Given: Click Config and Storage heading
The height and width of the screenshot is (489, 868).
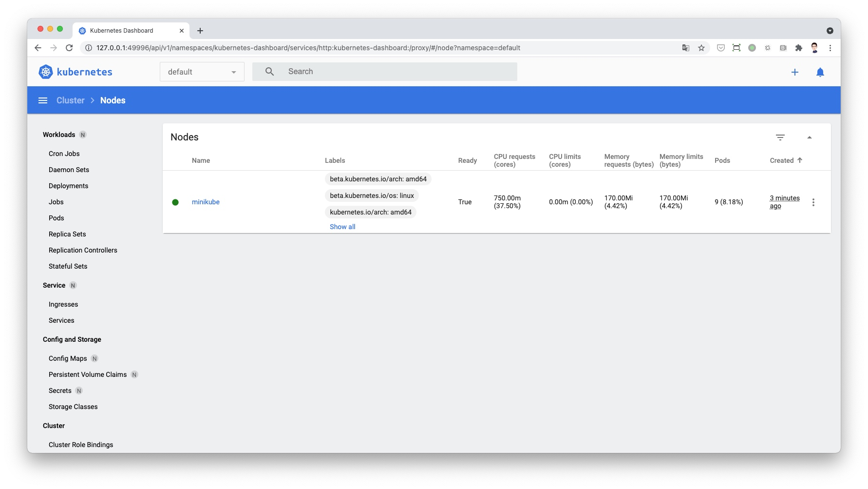Looking at the screenshot, I should (x=72, y=339).
